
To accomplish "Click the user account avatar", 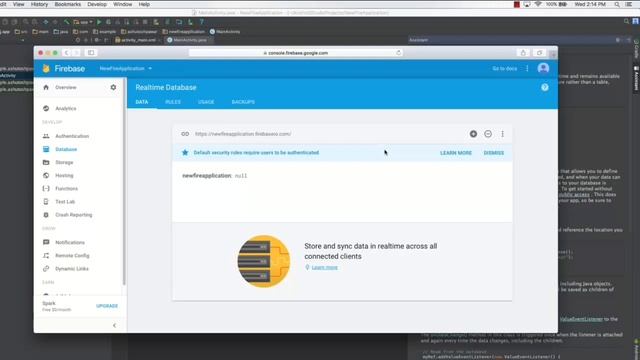I will tap(543, 68).
